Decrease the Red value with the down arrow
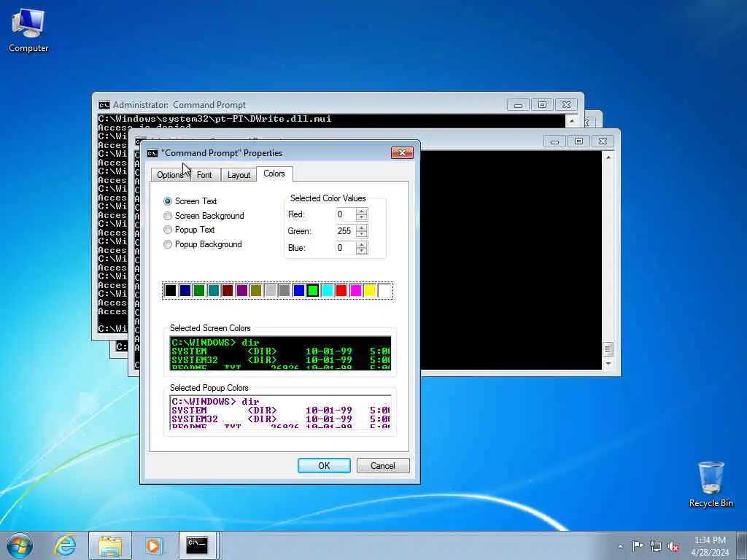Screen dimensions: 747x560 (x=362, y=217)
